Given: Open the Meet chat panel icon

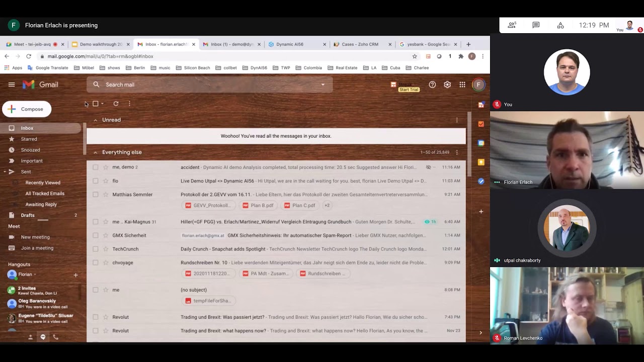Looking at the screenshot, I should (x=536, y=25).
